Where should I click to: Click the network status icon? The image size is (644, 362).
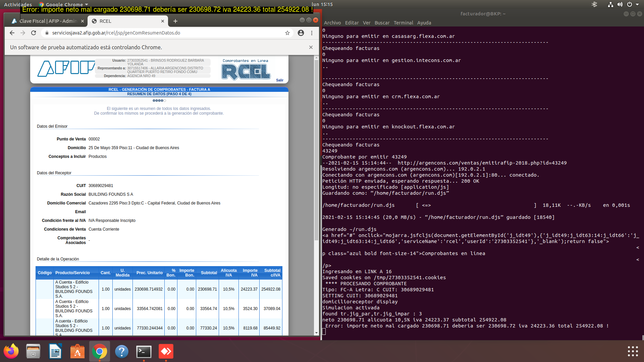pyautogui.click(x=610, y=4)
